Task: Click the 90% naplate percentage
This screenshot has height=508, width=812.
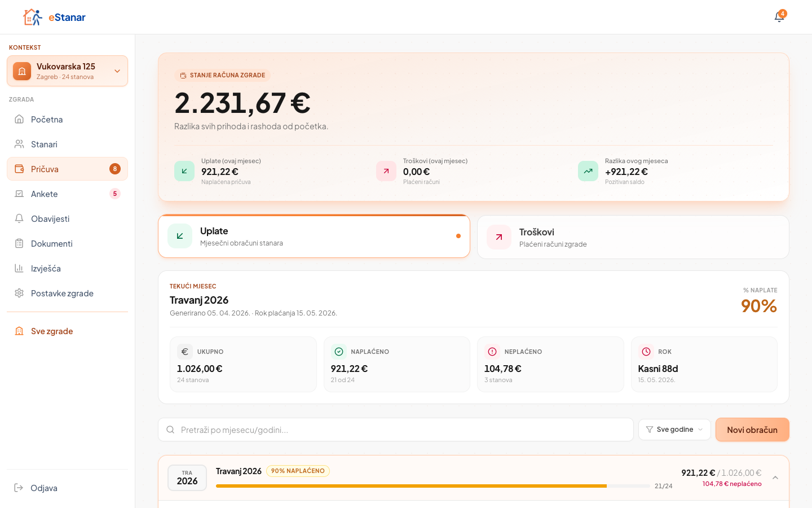Action: (759, 306)
